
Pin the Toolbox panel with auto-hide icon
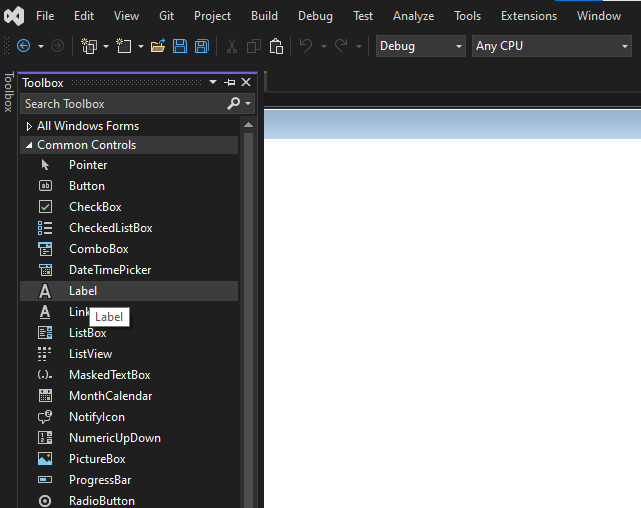(x=230, y=83)
